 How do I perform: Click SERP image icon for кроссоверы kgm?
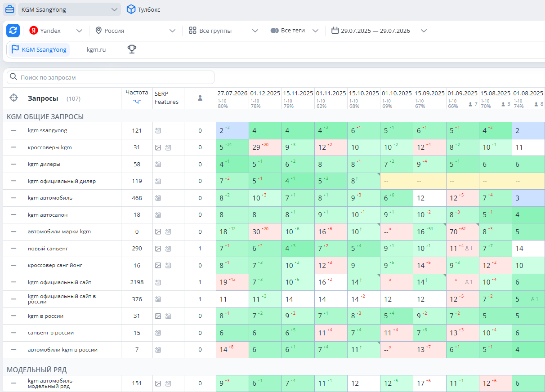(158, 147)
